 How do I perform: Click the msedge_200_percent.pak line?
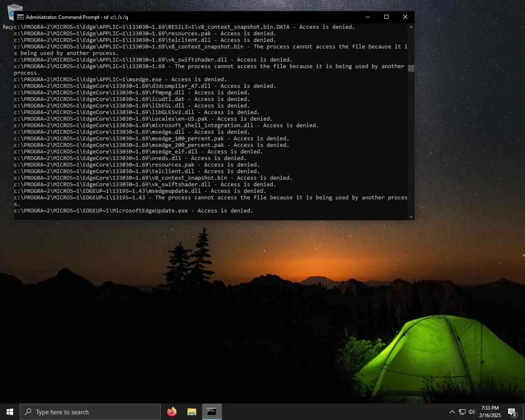[152, 145]
